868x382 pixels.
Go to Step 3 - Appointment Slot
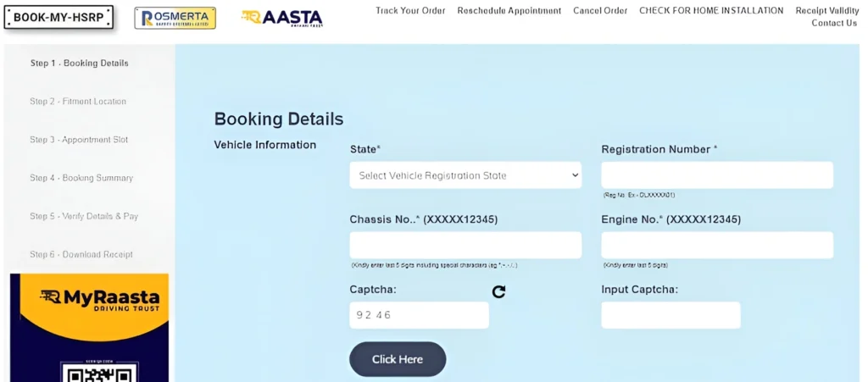[79, 140]
